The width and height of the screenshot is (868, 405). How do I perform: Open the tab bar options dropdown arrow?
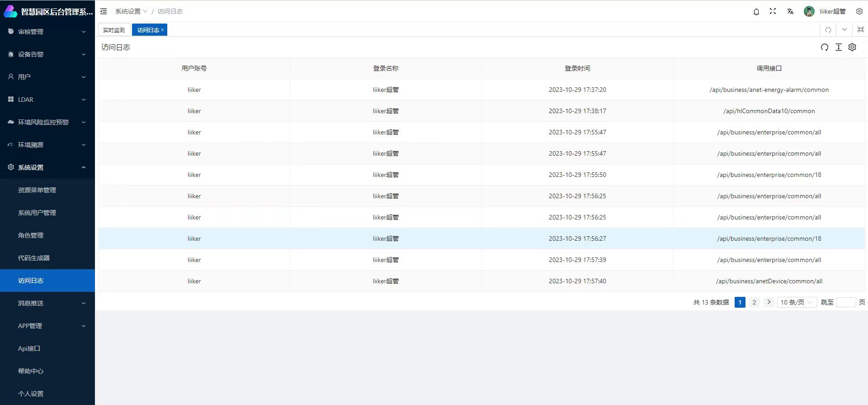[x=844, y=29]
